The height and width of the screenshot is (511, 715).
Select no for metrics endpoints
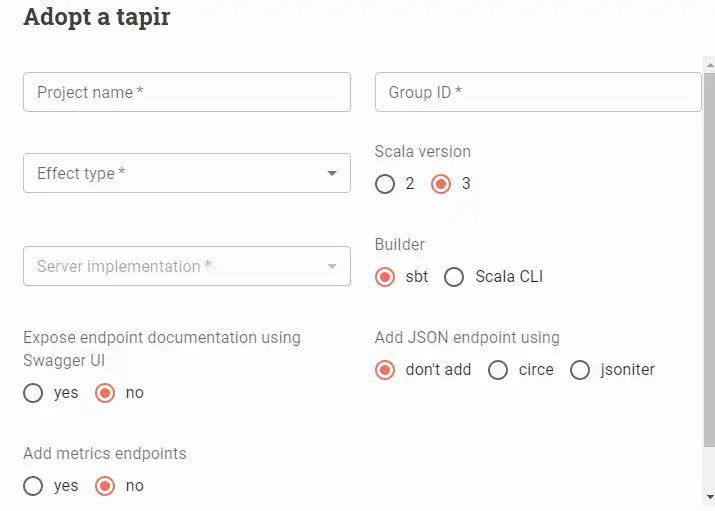tap(105, 486)
